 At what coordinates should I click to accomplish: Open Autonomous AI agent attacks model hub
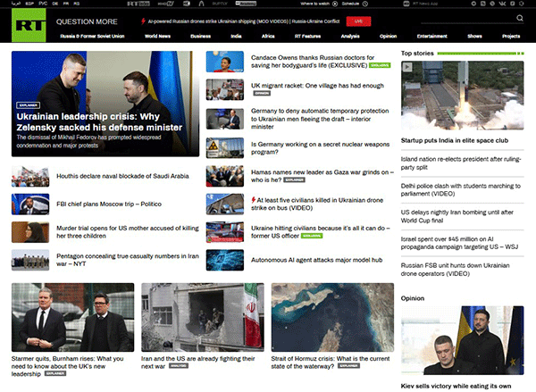(316, 260)
